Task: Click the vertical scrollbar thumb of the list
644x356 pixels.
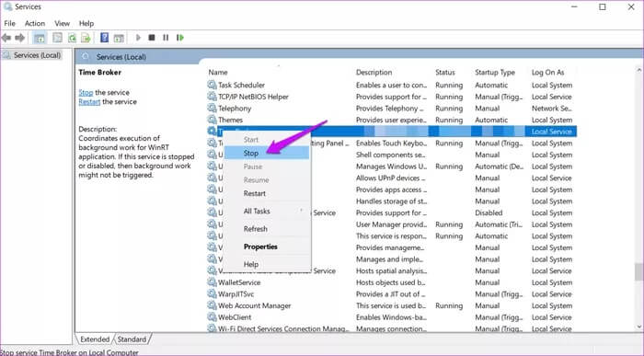Action: [x=638, y=271]
